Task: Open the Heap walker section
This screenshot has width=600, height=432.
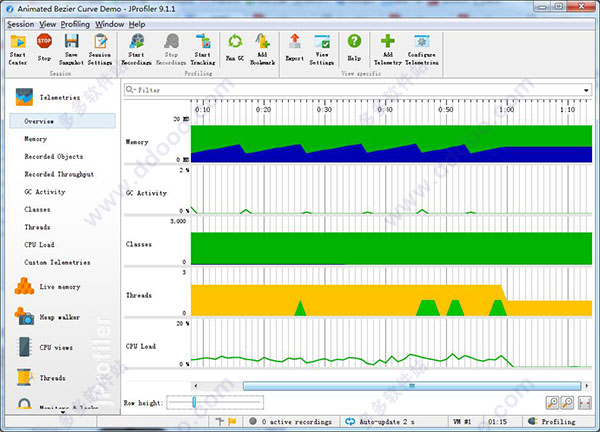Action: pyautogui.click(x=47, y=316)
